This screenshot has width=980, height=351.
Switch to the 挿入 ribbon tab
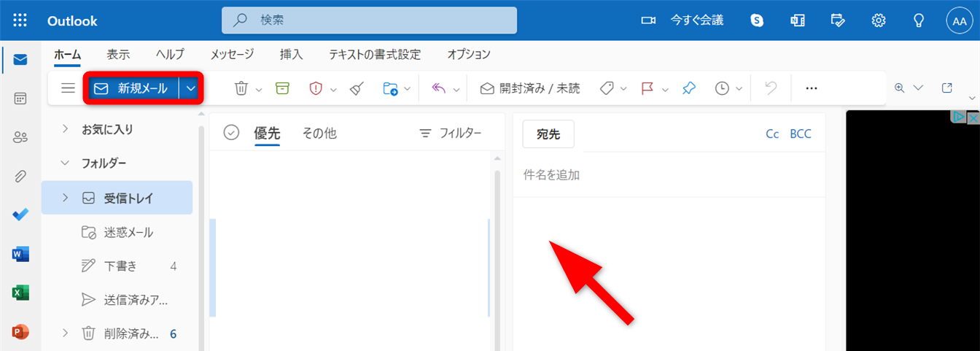click(x=291, y=55)
